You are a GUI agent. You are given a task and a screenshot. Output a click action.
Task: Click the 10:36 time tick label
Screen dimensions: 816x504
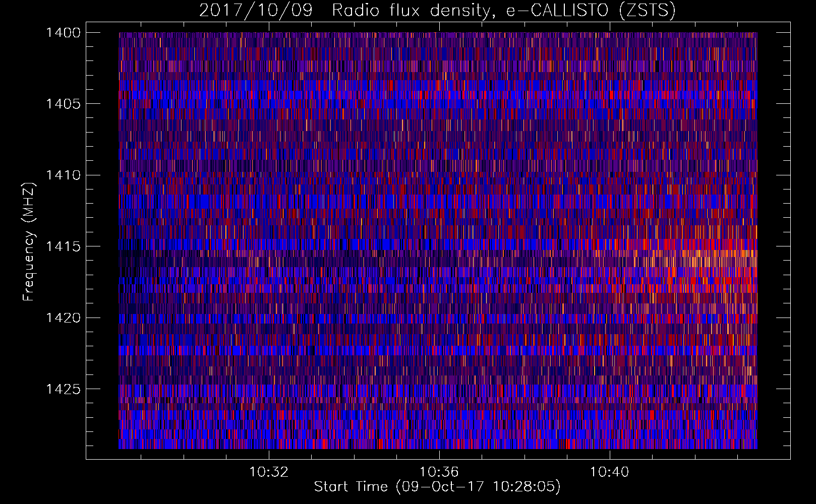point(439,472)
